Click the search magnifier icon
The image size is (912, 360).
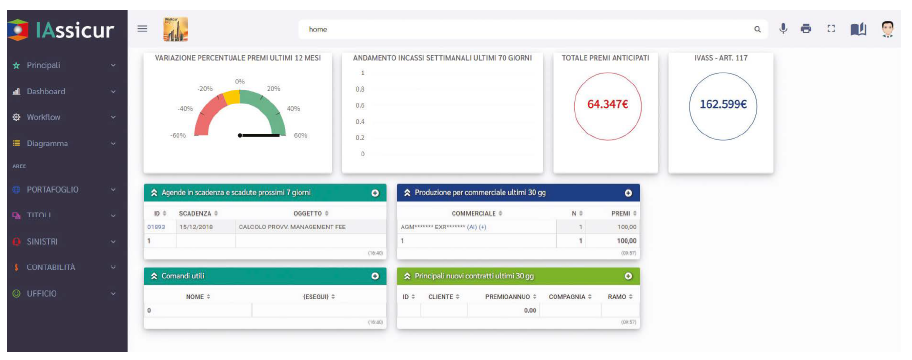pos(757,29)
